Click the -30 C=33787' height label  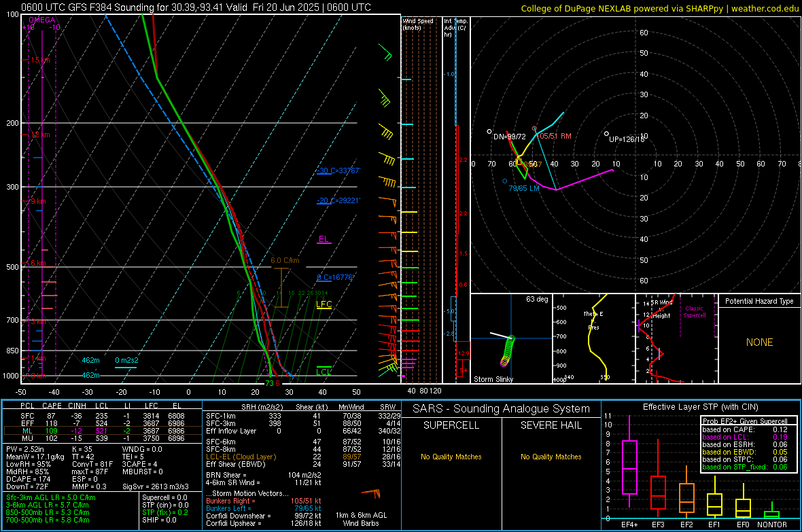click(x=338, y=171)
